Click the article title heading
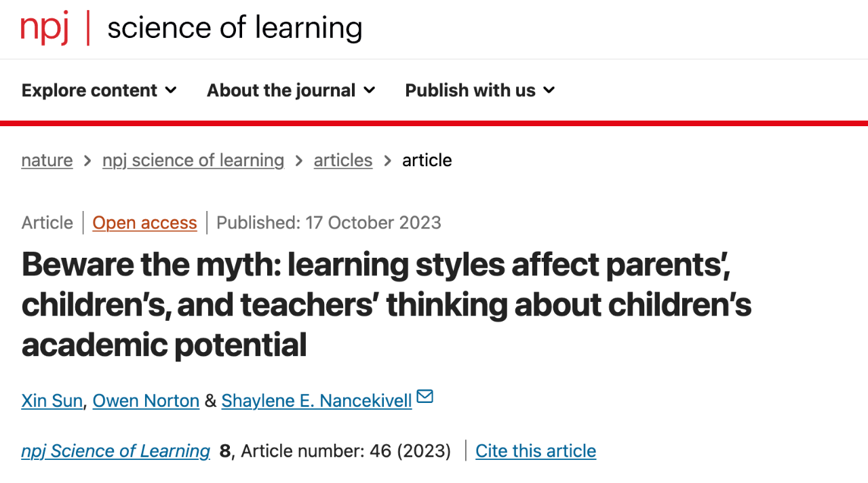Image resolution: width=868 pixels, height=483 pixels. tap(387, 305)
